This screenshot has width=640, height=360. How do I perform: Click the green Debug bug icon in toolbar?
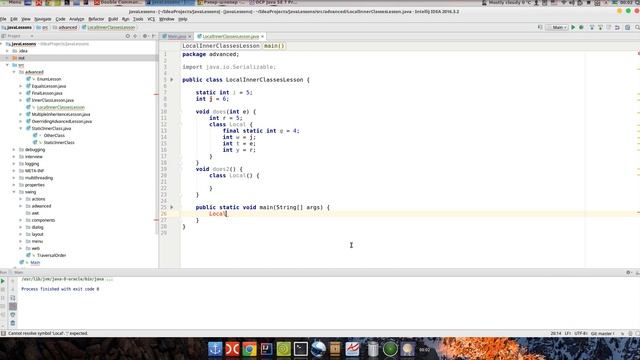tap(581, 27)
